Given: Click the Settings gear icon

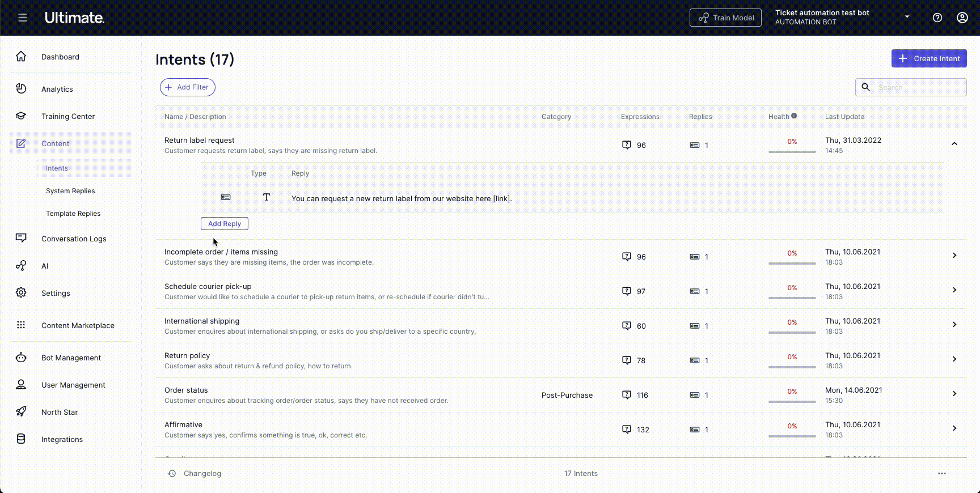Looking at the screenshot, I should (x=21, y=292).
